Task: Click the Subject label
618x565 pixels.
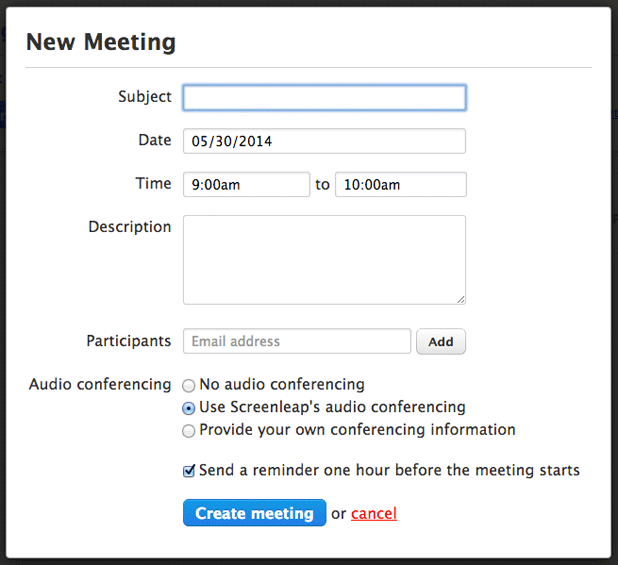Action: coord(145,97)
